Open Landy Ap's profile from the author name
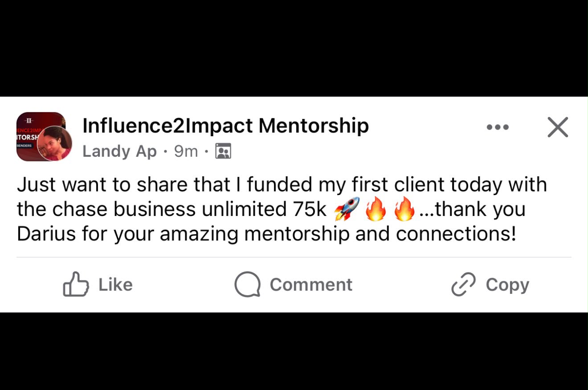This screenshot has width=588, height=390. tap(119, 151)
